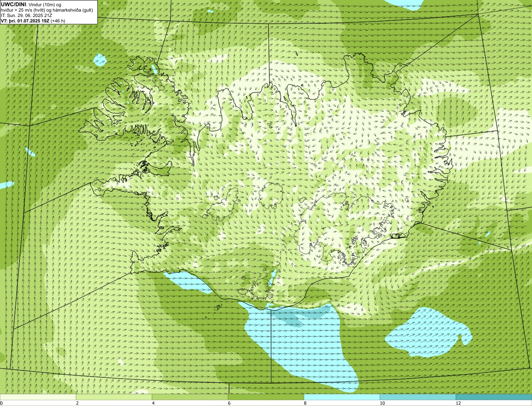532x406 pixels.
Task: Choose the 6–8 m/s dark green swatch
Action: click(266, 397)
